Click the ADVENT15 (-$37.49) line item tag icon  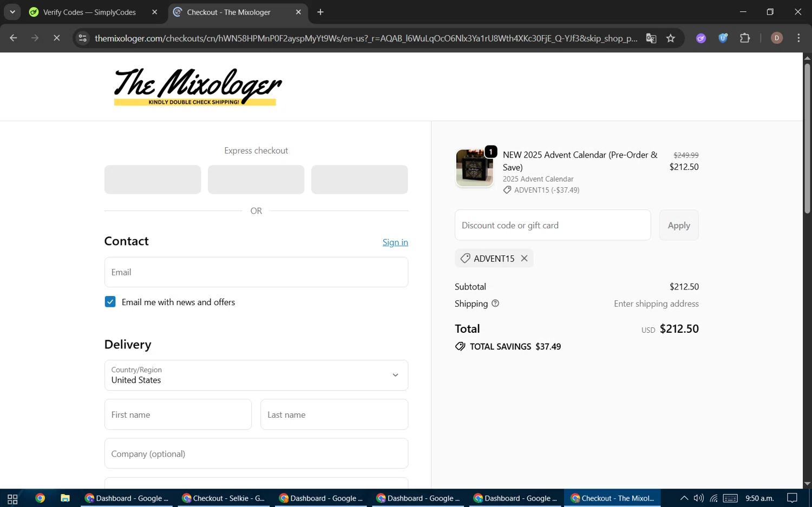click(x=507, y=190)
